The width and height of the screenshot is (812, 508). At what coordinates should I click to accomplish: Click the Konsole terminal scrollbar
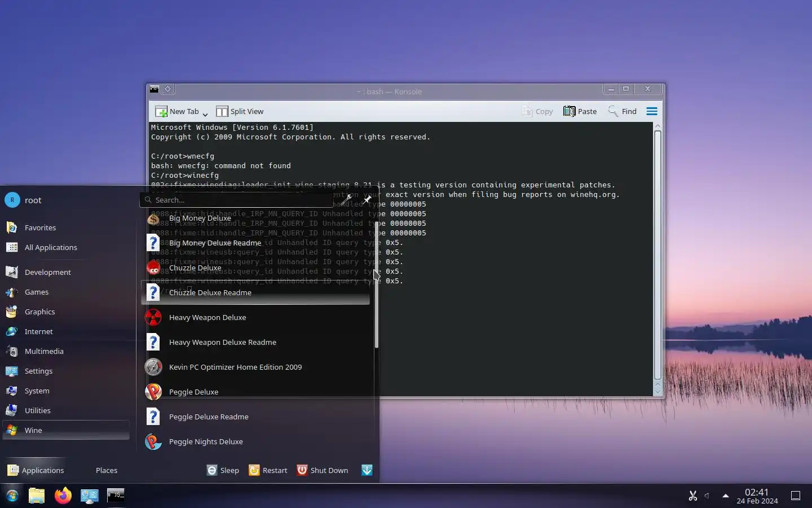657,255
